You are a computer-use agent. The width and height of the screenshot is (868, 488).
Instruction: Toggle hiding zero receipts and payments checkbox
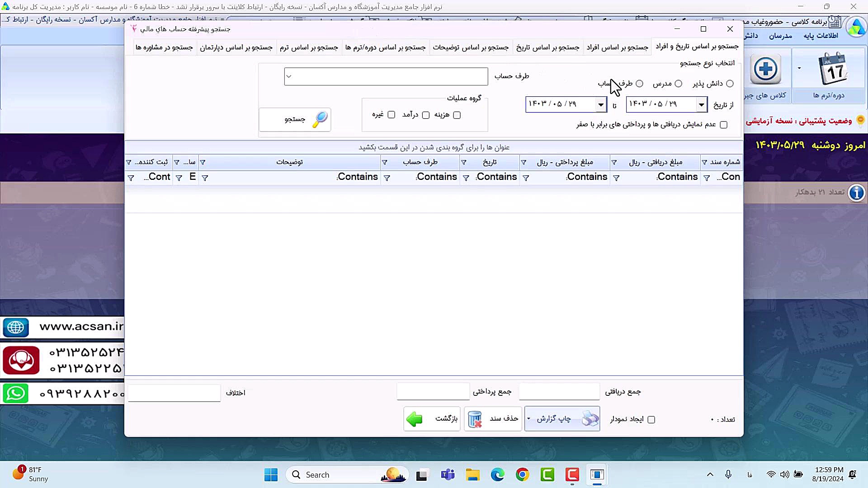click(x=724, y=125)
